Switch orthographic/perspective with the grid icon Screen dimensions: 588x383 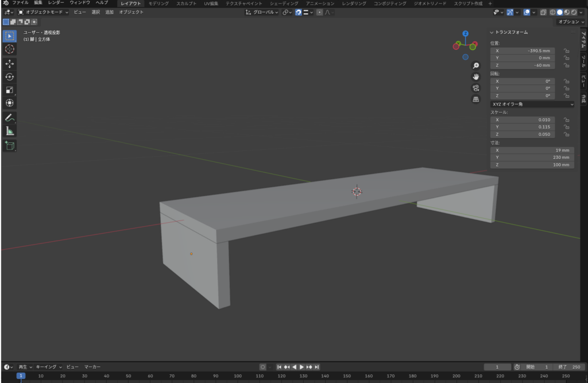tap(475, 99)
